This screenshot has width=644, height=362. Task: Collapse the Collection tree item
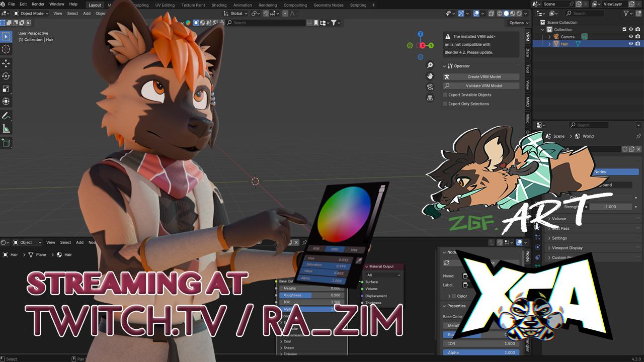[543, 29]
